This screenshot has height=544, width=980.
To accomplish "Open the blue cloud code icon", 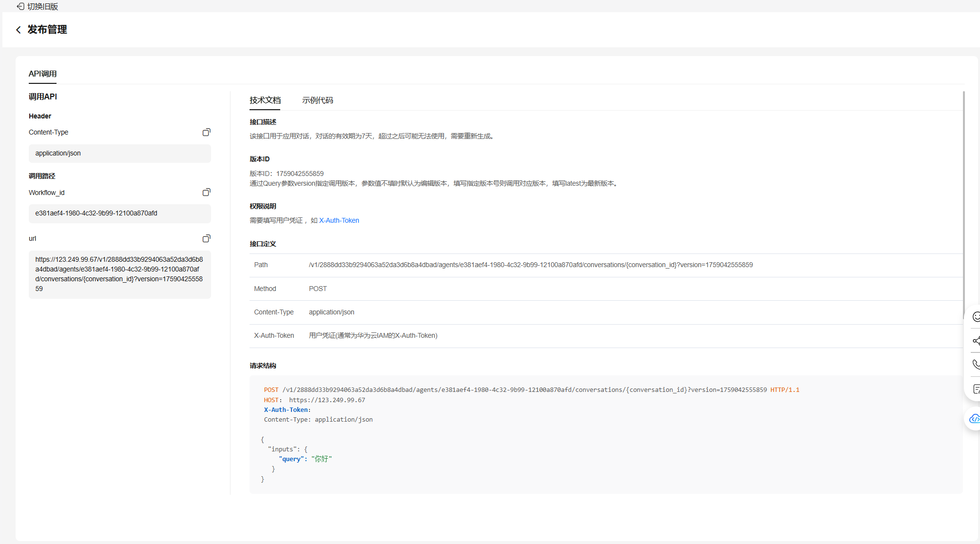I will point(974,419).
